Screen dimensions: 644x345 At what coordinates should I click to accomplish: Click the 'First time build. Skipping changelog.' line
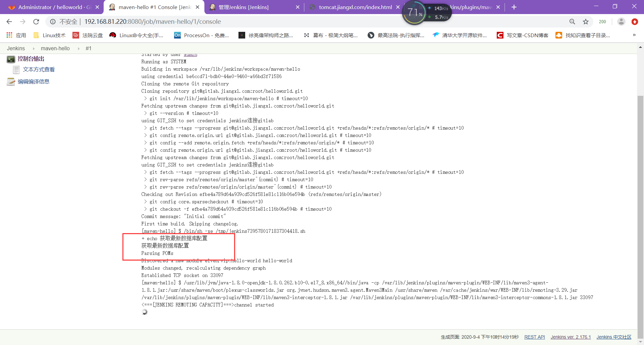point(190,224)
